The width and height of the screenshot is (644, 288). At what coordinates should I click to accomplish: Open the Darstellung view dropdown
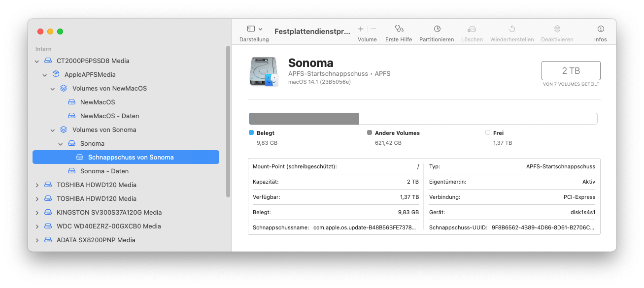click(x=254, y=29)
